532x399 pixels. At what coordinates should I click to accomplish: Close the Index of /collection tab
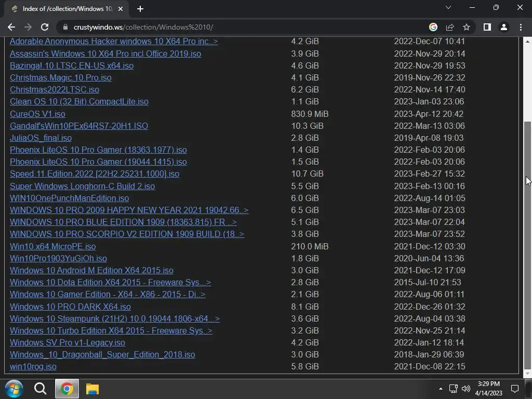(120, 9)
